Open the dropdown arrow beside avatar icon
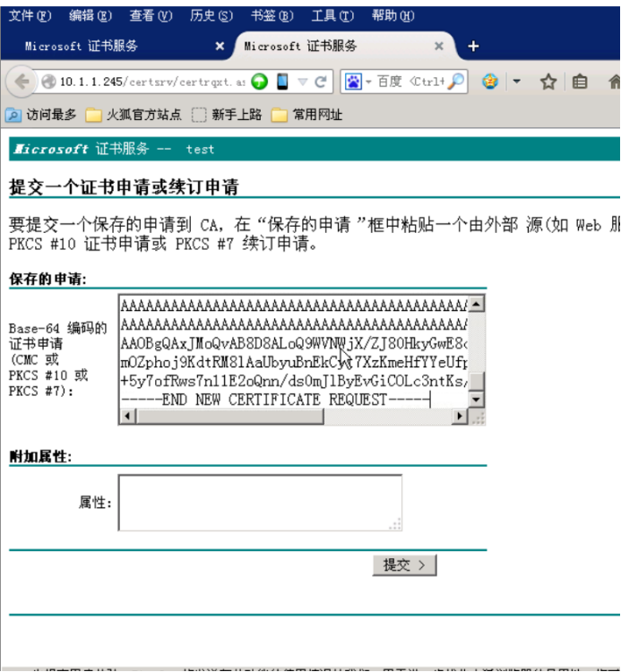Screen dimensions: 621x672 point(517,81)
